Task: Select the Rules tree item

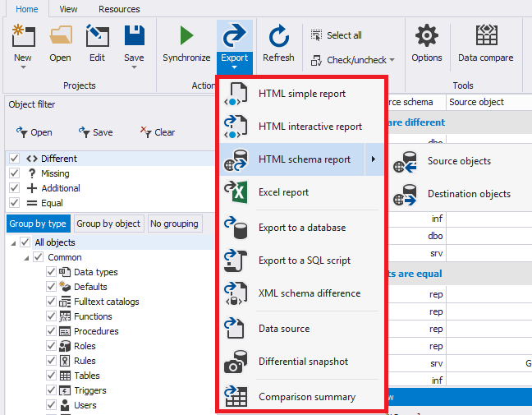Action: point(85,361)
